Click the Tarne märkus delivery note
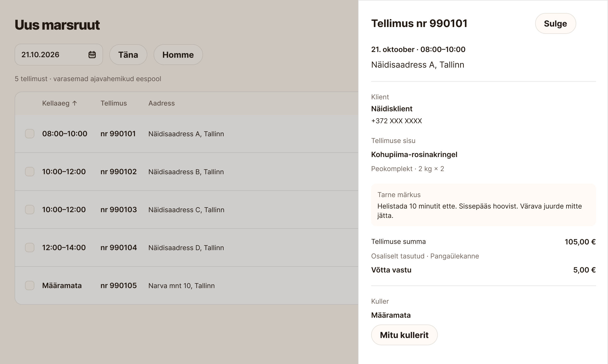The width and height of the screenshot is (608, 364). pyautogui.click(x=483, y=205)
